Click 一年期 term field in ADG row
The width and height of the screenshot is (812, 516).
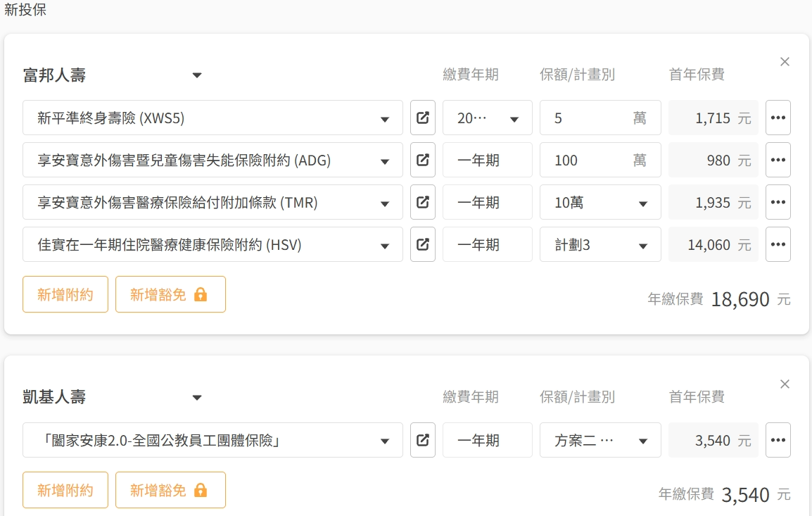coord(488,160)
